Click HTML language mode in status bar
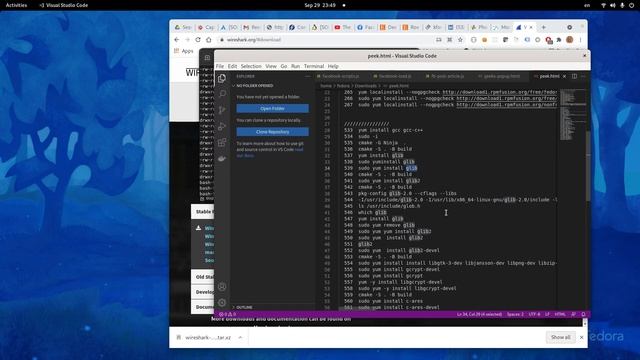Viewport: 640px width, 360px height. (560, 314)
